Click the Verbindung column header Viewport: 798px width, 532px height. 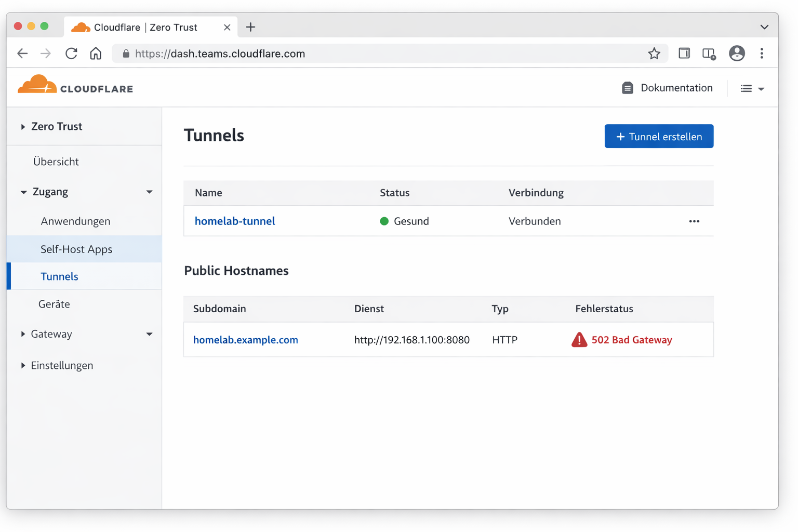point(536,193)
